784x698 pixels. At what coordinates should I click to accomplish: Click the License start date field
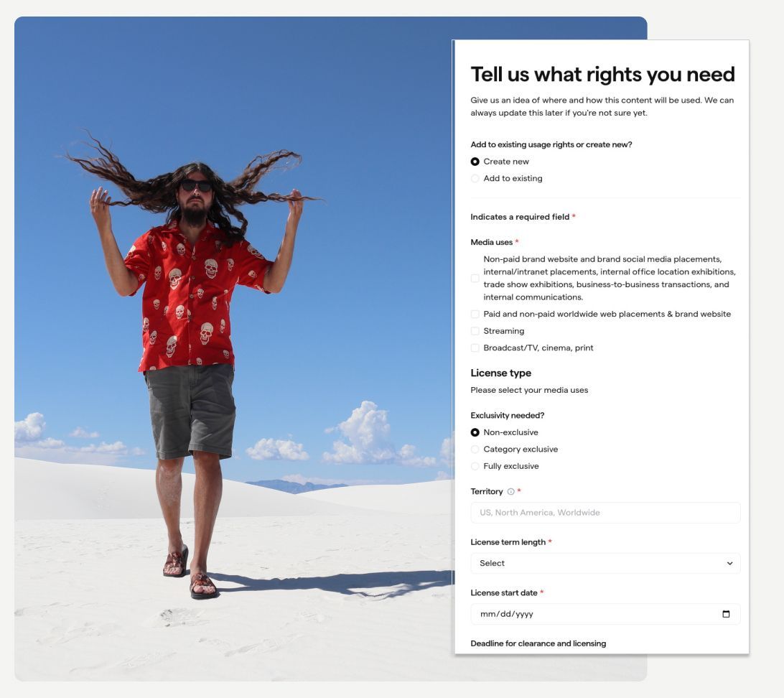click(x=605, y=614)
